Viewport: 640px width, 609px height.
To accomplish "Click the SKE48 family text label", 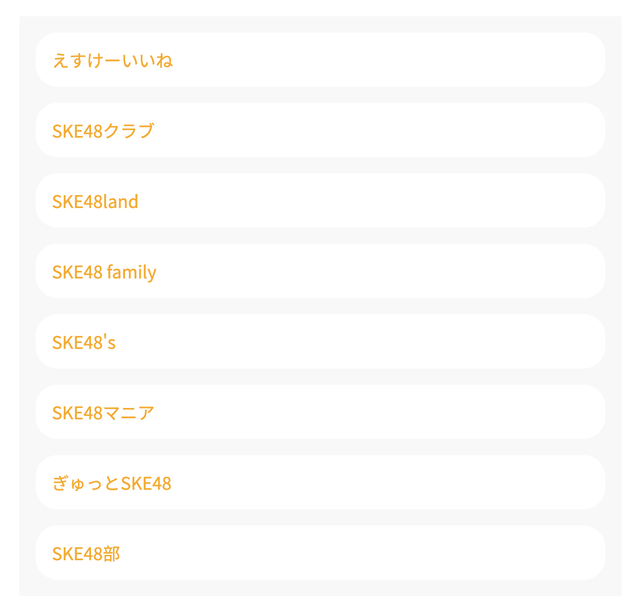I will (104, 273).
